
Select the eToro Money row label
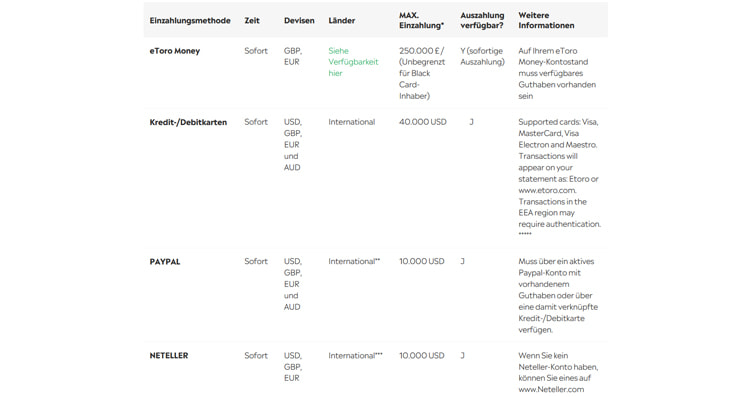[175, 51]
